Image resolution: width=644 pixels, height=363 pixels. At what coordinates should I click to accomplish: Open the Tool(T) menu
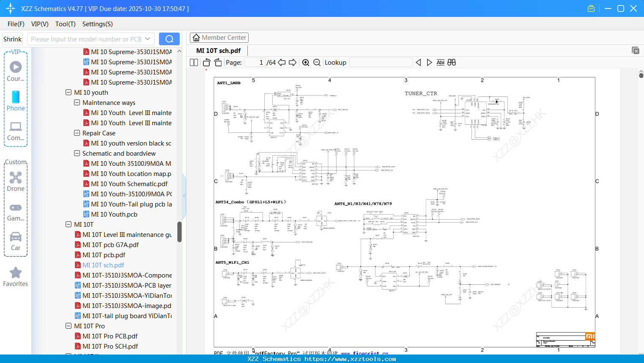click(x=66, y=24)
